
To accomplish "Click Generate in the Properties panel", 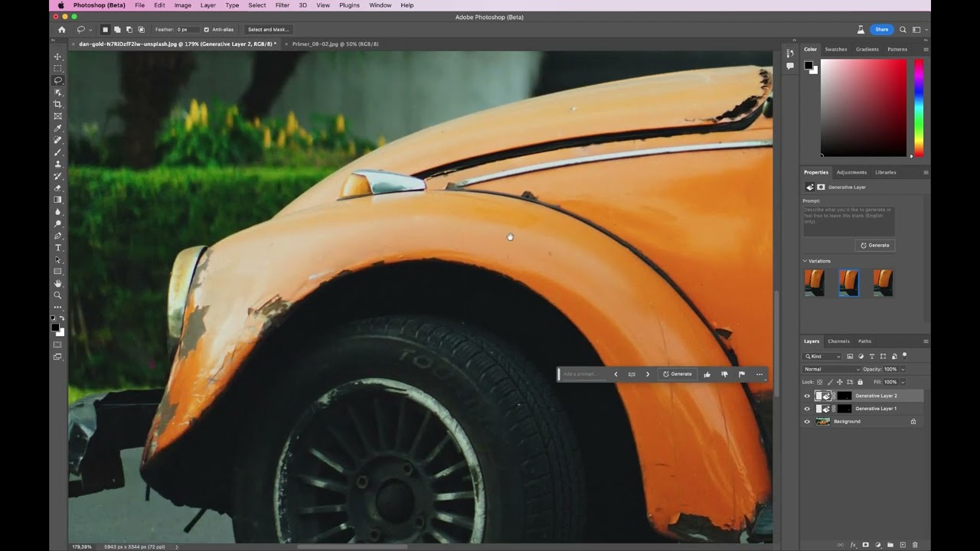I will click(875, 246).
